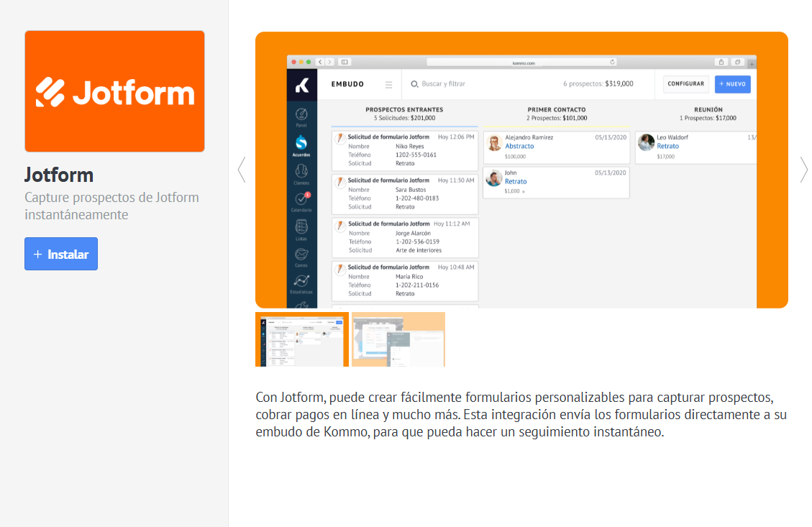The height and width of the screenshot is (527, 812).
Task: Open the Calendario icon with notification badge
Action: tap(301, 201)
